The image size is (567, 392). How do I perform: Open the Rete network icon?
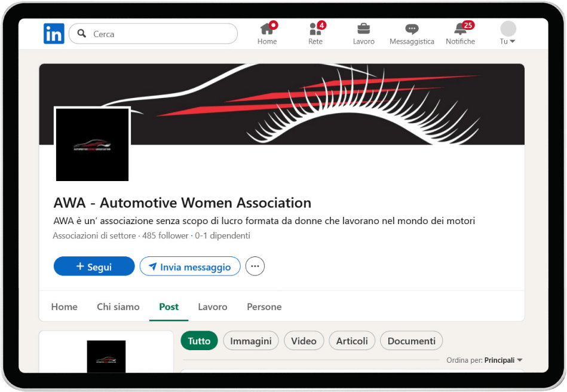315,29
